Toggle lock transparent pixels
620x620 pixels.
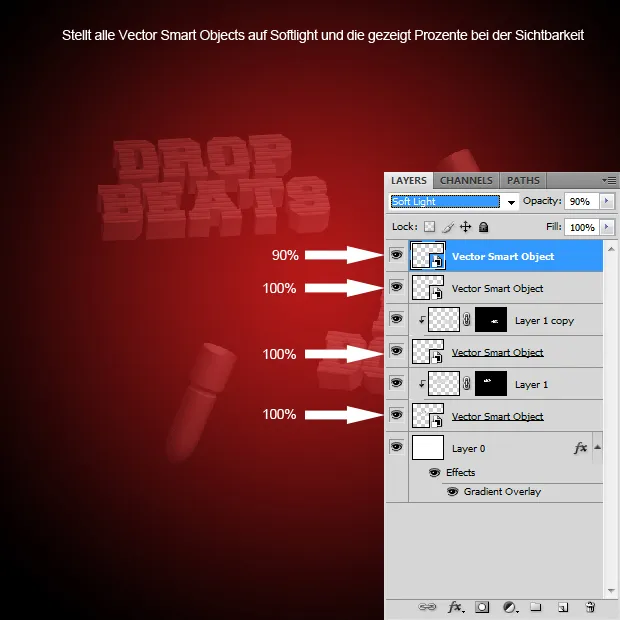point(430,227)
